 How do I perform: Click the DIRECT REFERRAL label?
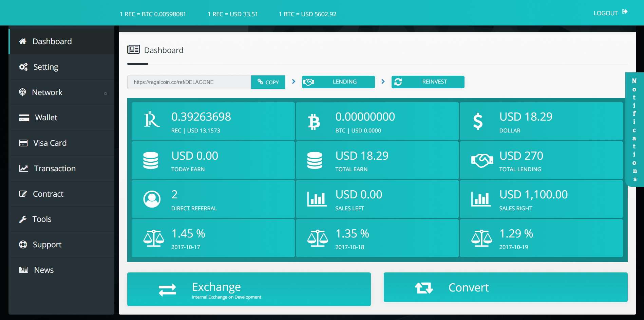tap(194, 209)
